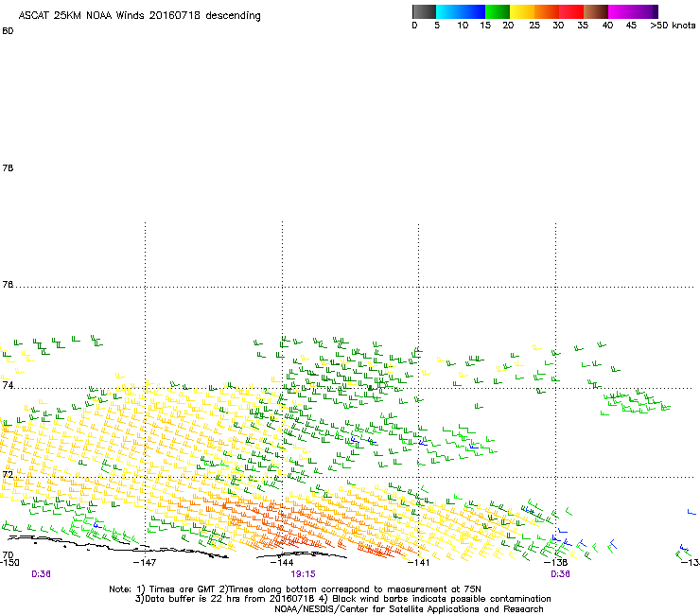The image size is (700, 615).
Task: Click the "Data buffer is 22 hrs" note line
Action: pos(342,599)
